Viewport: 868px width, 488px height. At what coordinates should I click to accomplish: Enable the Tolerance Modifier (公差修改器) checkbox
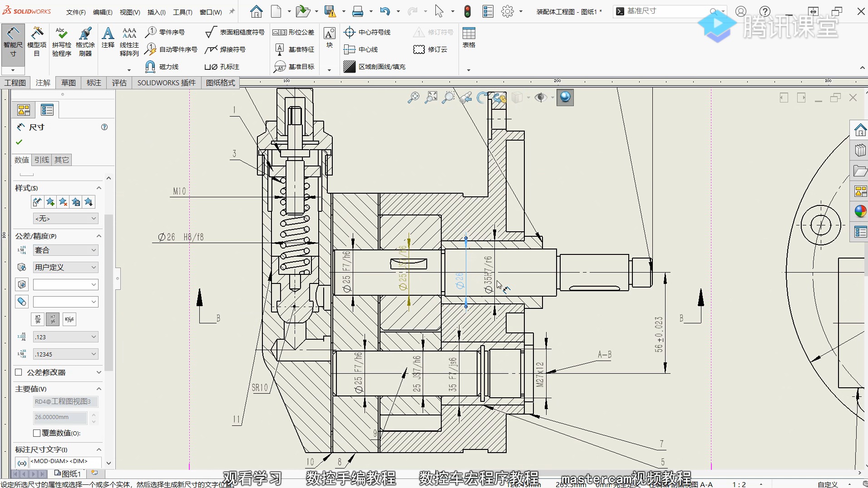(19, 372)
